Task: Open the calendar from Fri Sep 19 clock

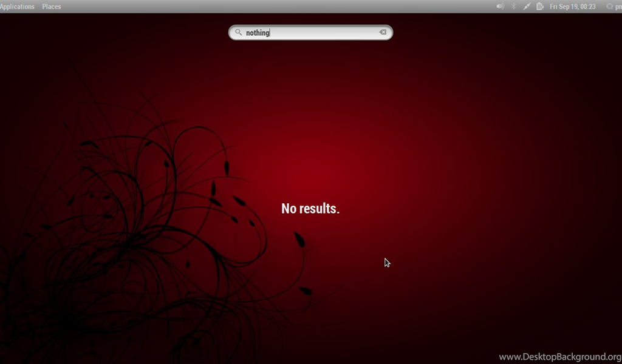Action: click(572, 7)
